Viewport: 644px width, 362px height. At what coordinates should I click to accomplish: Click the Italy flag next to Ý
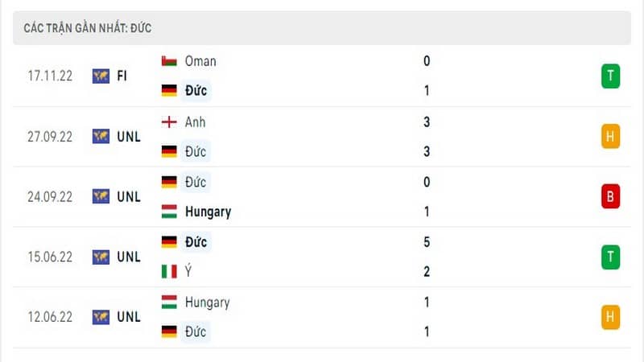click(x=169, y=271)
